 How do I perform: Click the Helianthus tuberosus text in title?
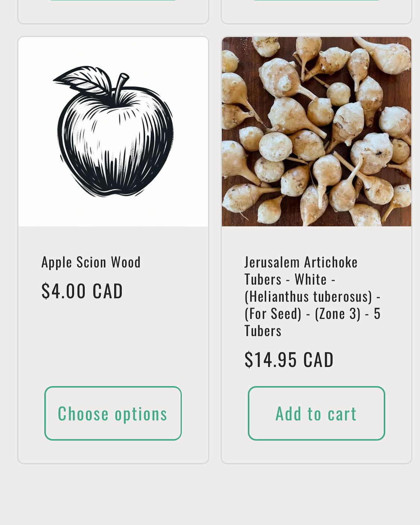point(308,296)
